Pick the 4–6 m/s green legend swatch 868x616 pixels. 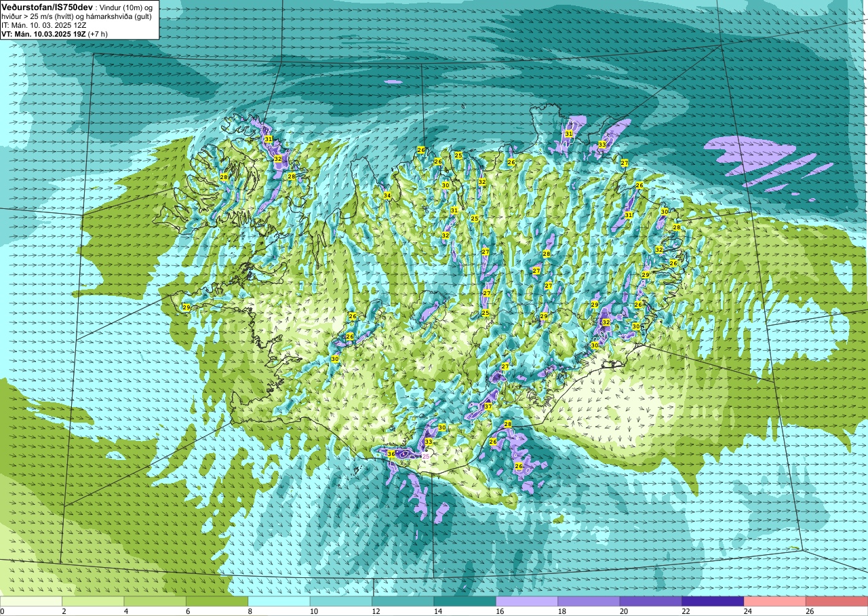(155, 601)
